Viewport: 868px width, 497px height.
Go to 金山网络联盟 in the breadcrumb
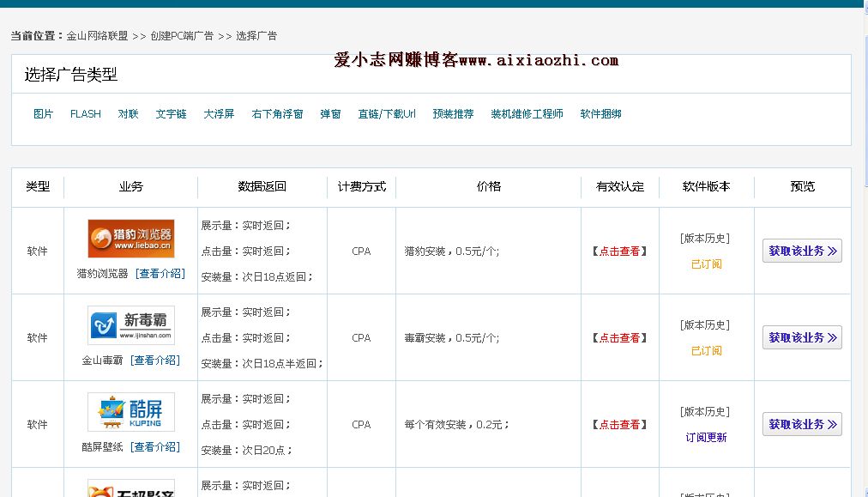[98, 36]
